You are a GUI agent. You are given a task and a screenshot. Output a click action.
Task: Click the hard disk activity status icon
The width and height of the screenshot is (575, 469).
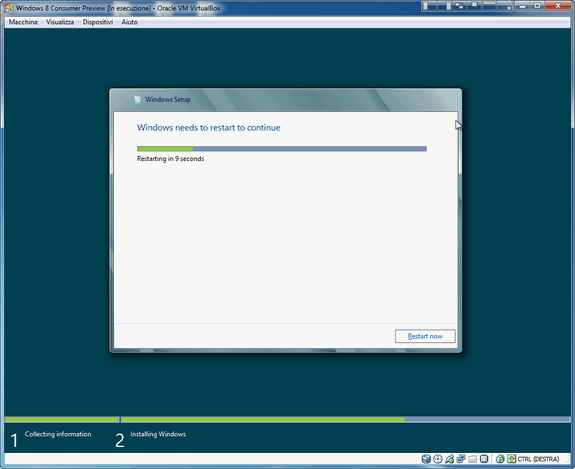(x=426, y=459)
